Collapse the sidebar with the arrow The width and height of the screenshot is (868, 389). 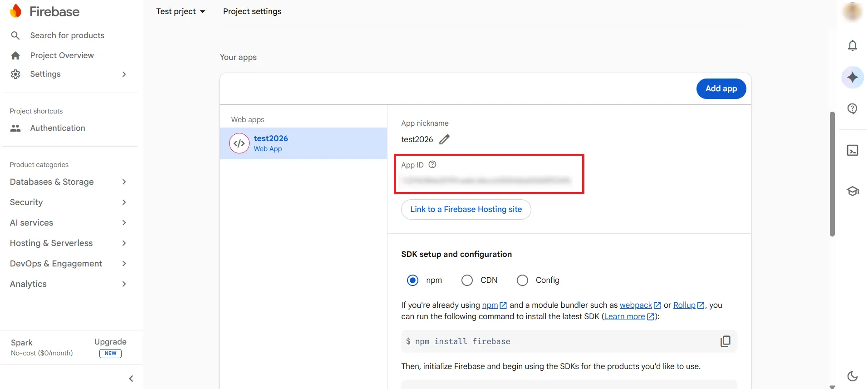[x=131, y=379]
